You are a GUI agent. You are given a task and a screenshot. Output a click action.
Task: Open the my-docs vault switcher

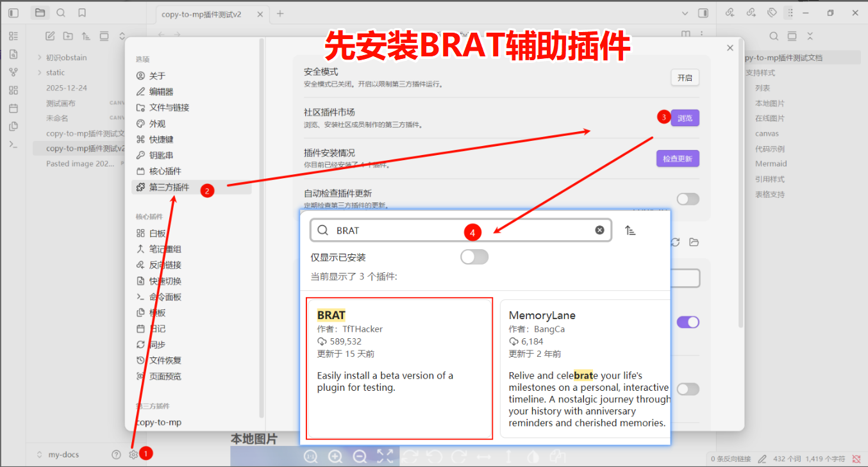[x=58, y=454]
